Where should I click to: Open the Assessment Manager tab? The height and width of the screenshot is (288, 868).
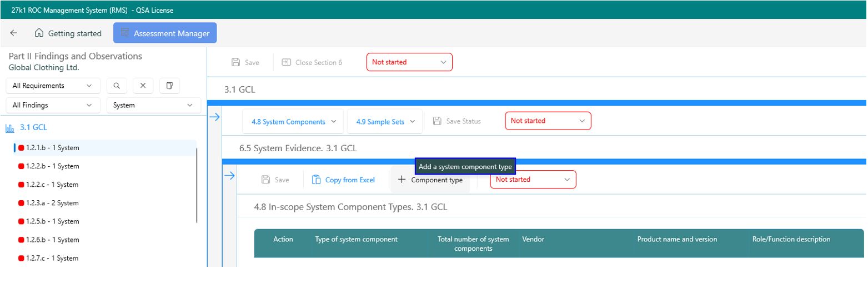tap(165, 33)
